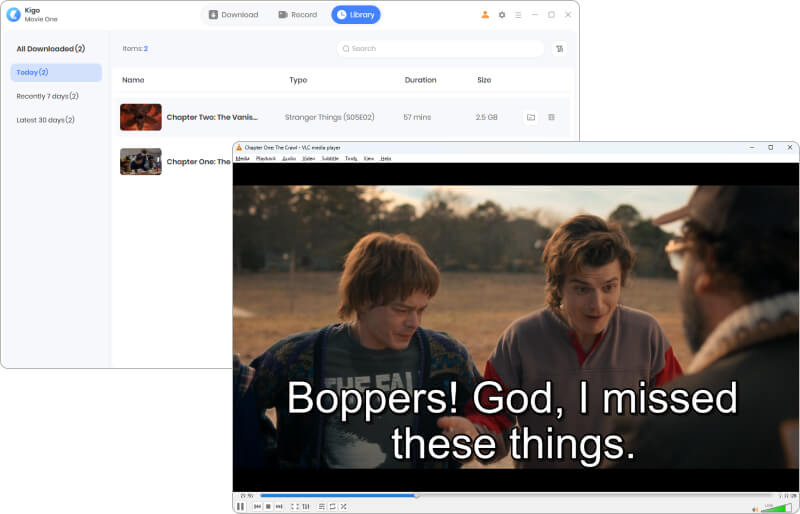
Task: Mute audio with the VLC speaker icon
Action: [x=755, y=509]
